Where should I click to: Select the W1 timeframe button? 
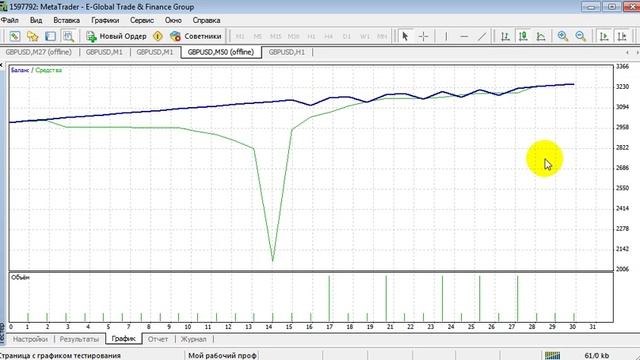[x=364, y=36]
